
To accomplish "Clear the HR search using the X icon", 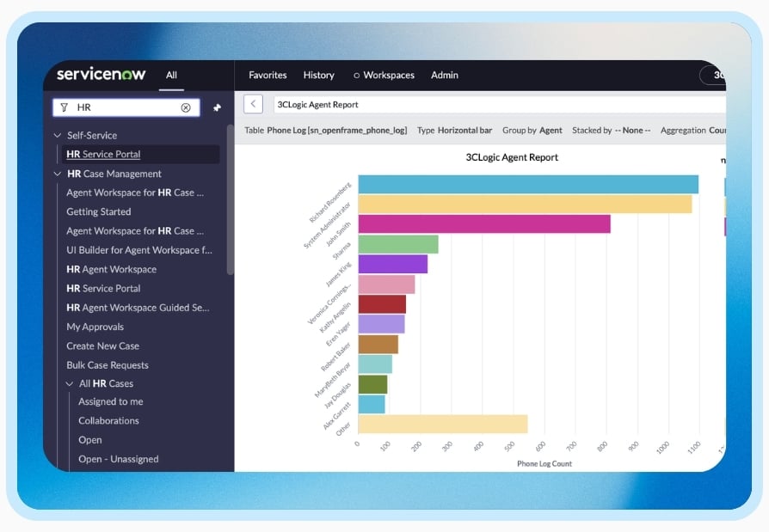I will [x=187, y=107].
